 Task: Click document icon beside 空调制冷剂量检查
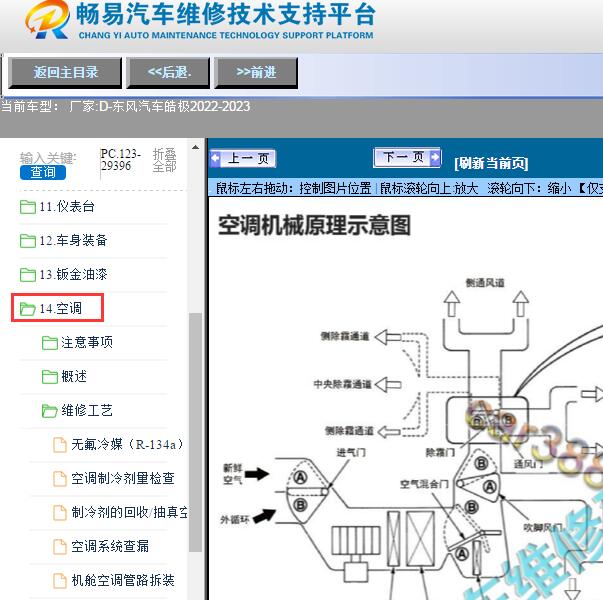pos(60,479)
